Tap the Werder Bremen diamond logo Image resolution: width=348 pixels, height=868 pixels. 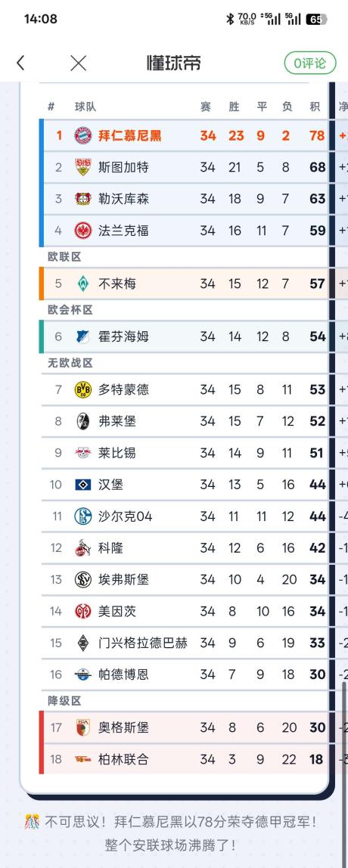(83, 284)
